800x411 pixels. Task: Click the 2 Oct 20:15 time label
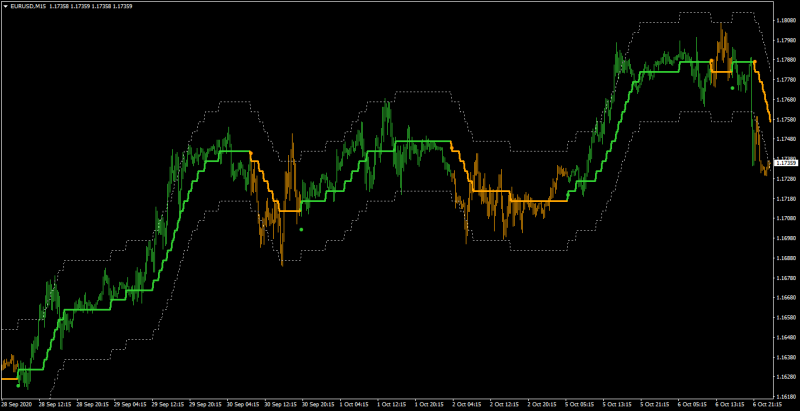click(543, 403)
